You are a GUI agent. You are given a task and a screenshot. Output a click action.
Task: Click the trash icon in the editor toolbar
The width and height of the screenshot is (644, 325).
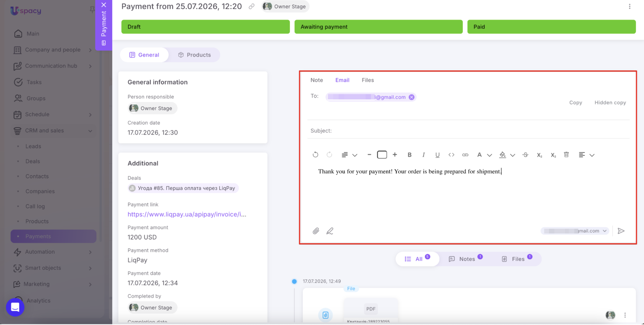coord(566,155)
